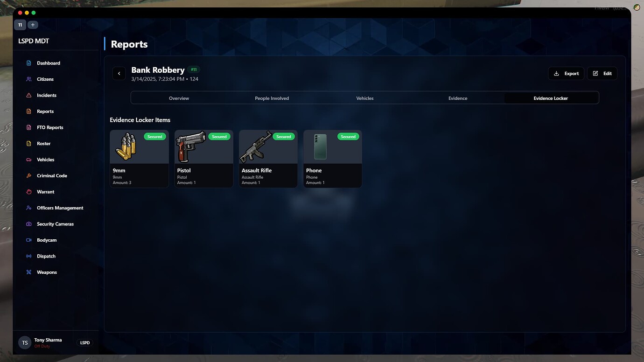The height and width of the screenshot is (362, 644).
Task: Select the Warrant fire icon
Action: (x=29, y=192)
